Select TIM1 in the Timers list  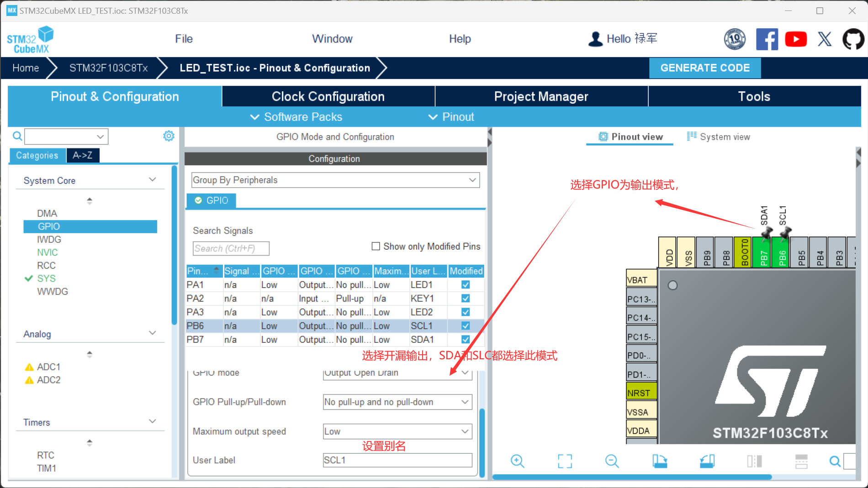tap(46, 468)
